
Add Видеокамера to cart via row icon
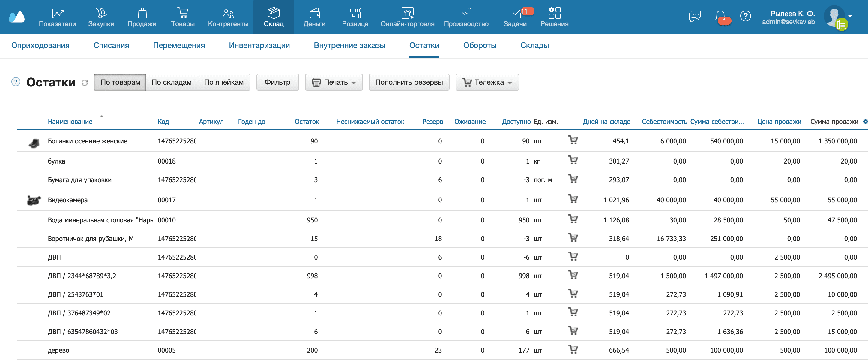coord(573,200)
